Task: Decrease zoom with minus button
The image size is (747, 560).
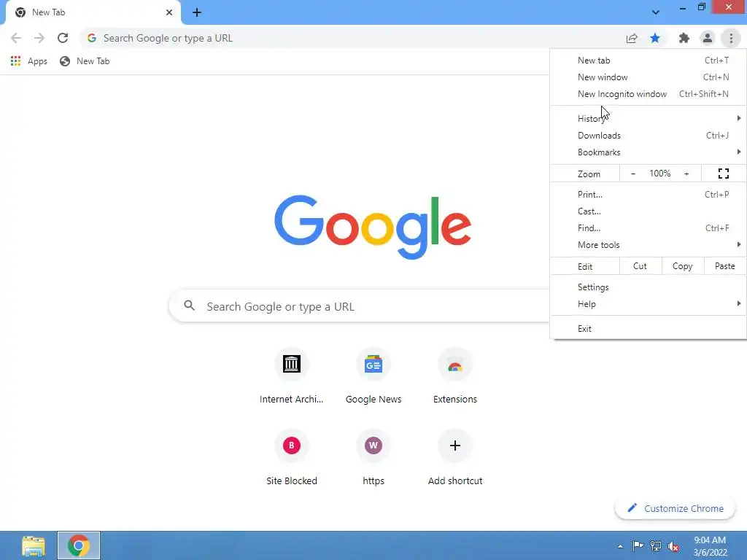Action: click(633, 174)
